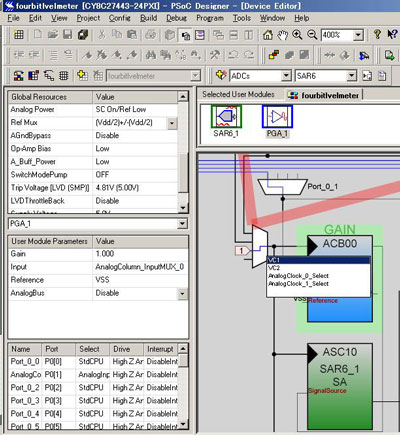The width and height of the screenshot is (400, 435).
Task: Click the Tile windows horizontally icon
Action: click(x=234, y=35)
